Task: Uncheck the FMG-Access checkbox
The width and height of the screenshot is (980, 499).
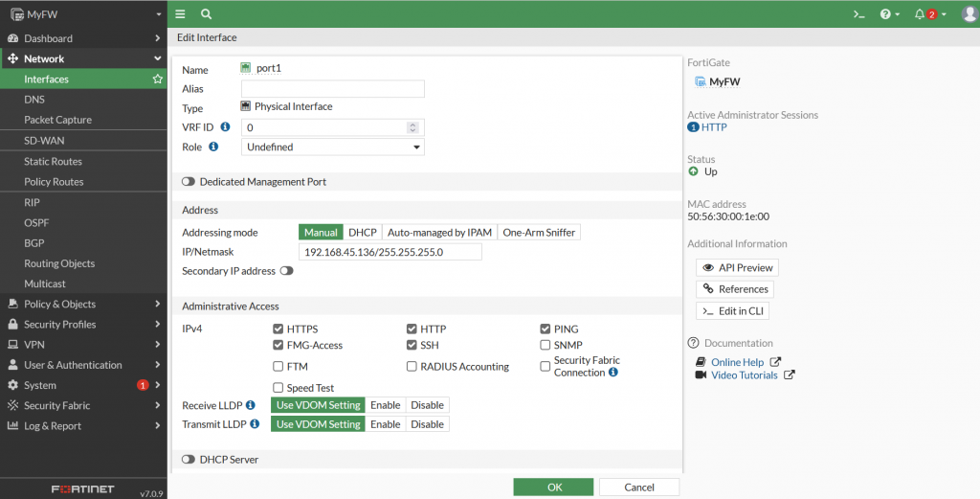Action: click(x=278, y=345)
